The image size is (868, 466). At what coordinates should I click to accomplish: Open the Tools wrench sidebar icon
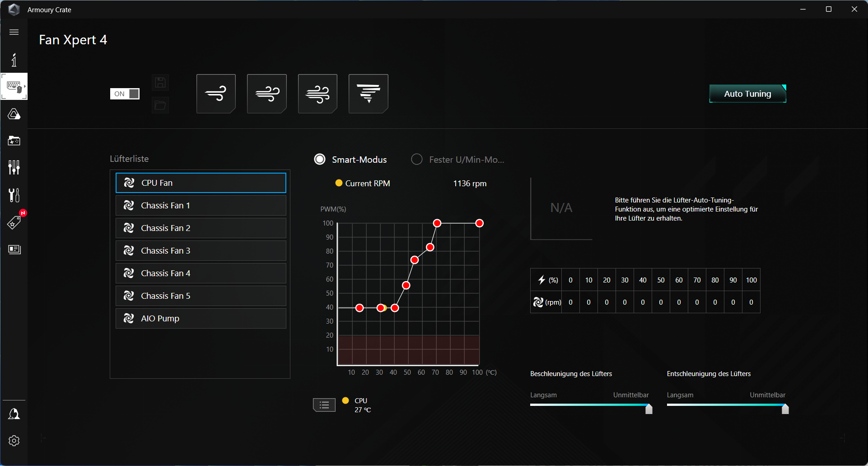tap(14, 195)
